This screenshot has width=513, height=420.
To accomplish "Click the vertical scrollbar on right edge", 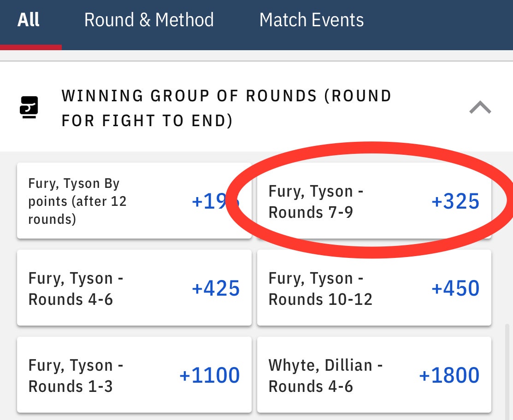I will [508, 368].
